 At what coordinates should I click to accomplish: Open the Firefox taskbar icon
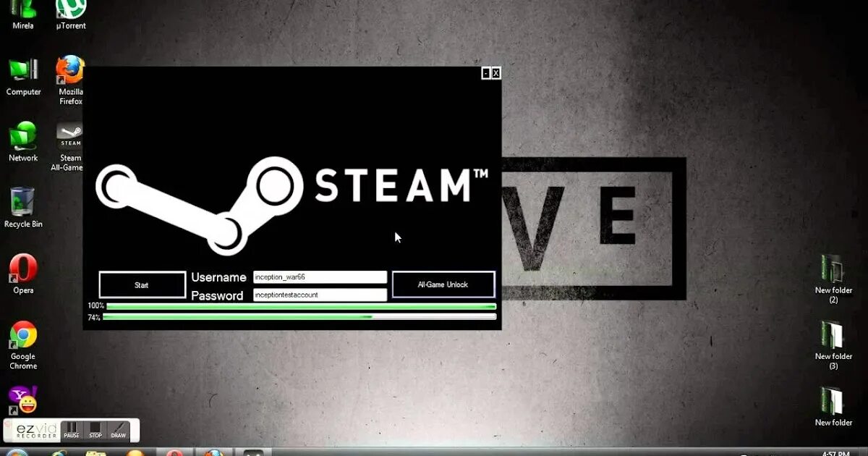[x=213, y=452]
